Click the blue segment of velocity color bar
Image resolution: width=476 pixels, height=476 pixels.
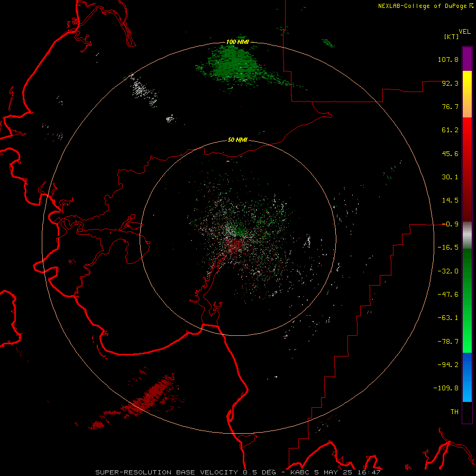pyautogui.click(x=467, y=377)
